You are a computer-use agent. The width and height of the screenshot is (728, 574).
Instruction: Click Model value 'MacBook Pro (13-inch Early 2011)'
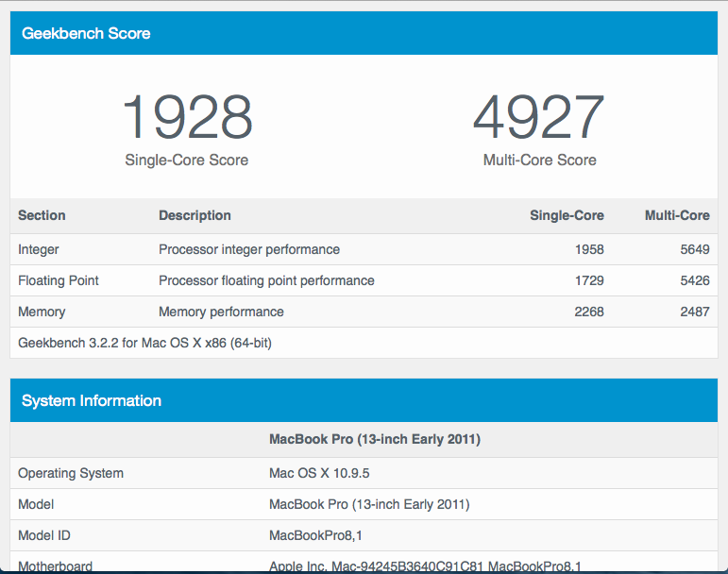coord(369,504)
